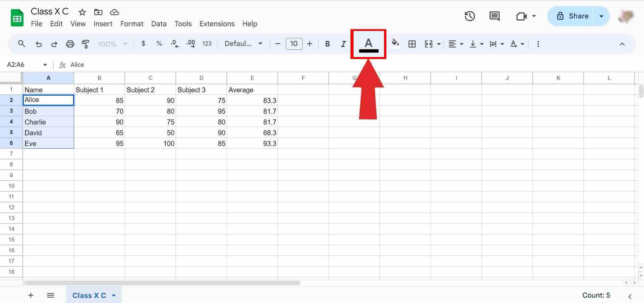
Task: Open the font family dropdown
Action: [x=243, y=44]
